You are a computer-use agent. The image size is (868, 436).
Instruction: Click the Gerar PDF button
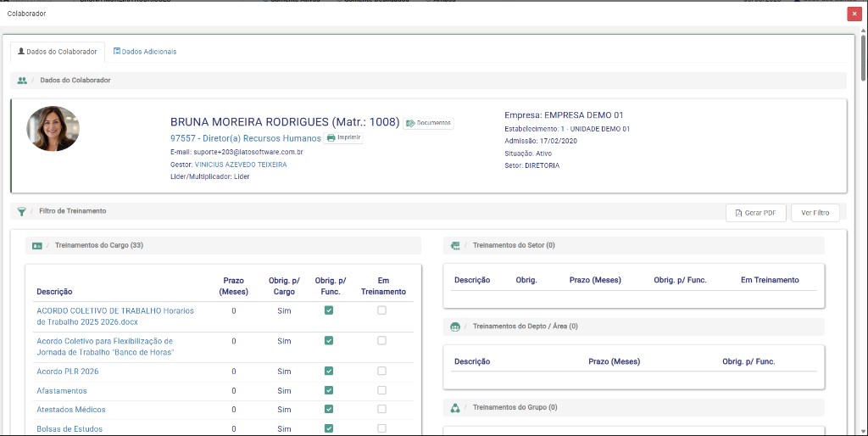click(x=755, y=213)
